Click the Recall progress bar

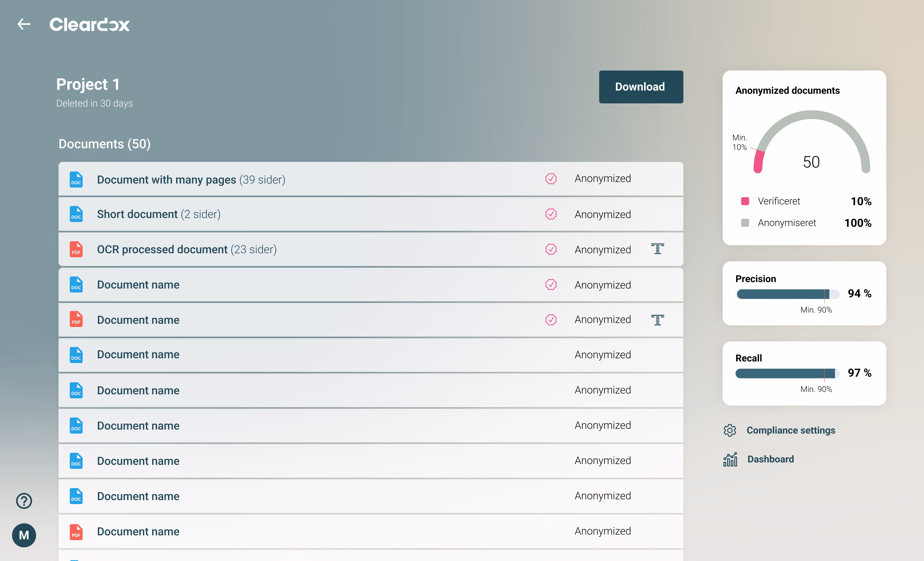coord(787,373)
